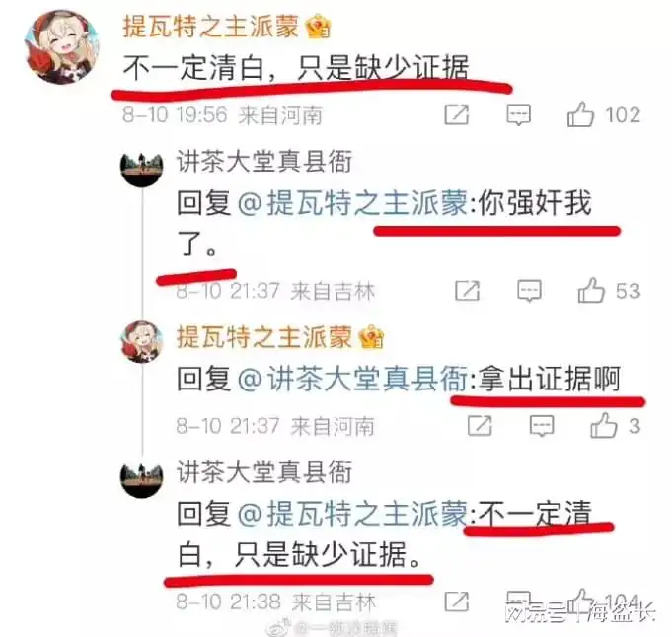Like the reply with 53 likes
The image size is (672, 637).
[x=591, y=290]
